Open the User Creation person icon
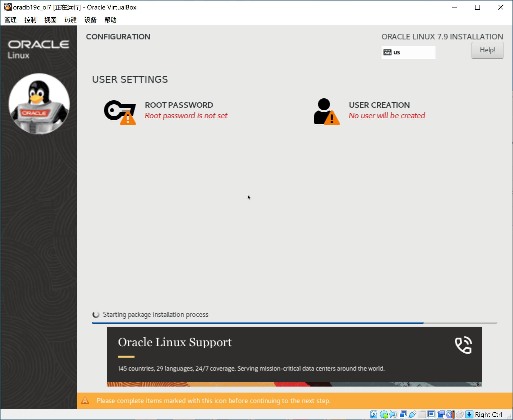This screenshot has width=513, height=420. click(326, 112)
